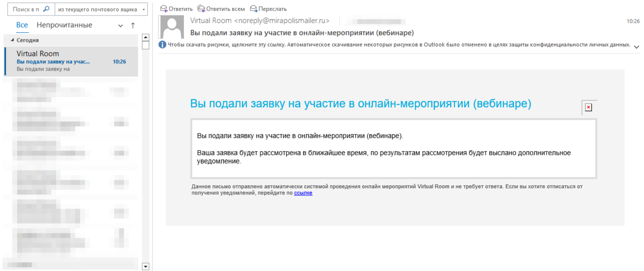644x271 pixels.
Task: Click the broken image placeholder in email
Action: coord(588,107)
